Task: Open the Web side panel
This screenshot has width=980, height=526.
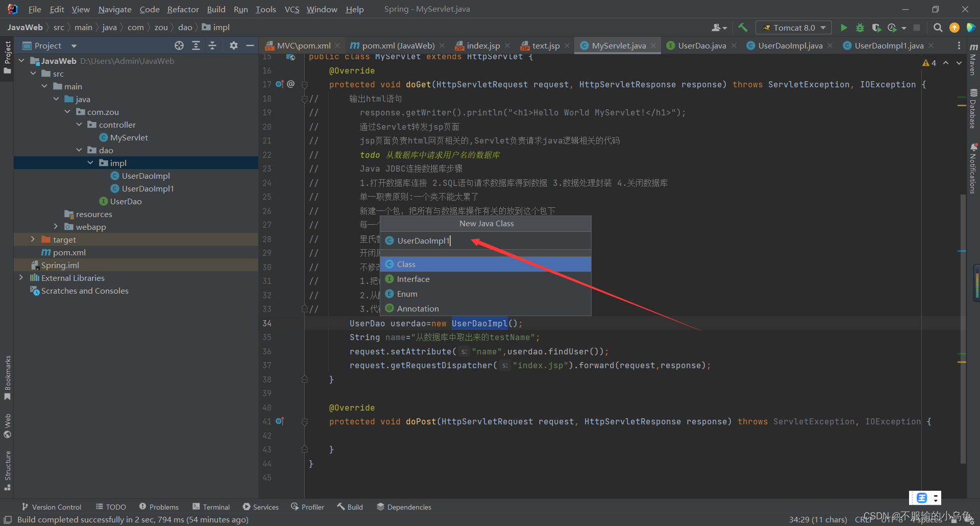Action: point(7,426)
